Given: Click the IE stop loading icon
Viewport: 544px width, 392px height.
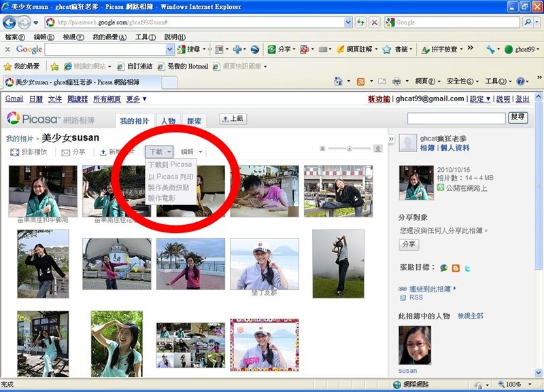Looking at the screenshot, I should click(374, 22).
